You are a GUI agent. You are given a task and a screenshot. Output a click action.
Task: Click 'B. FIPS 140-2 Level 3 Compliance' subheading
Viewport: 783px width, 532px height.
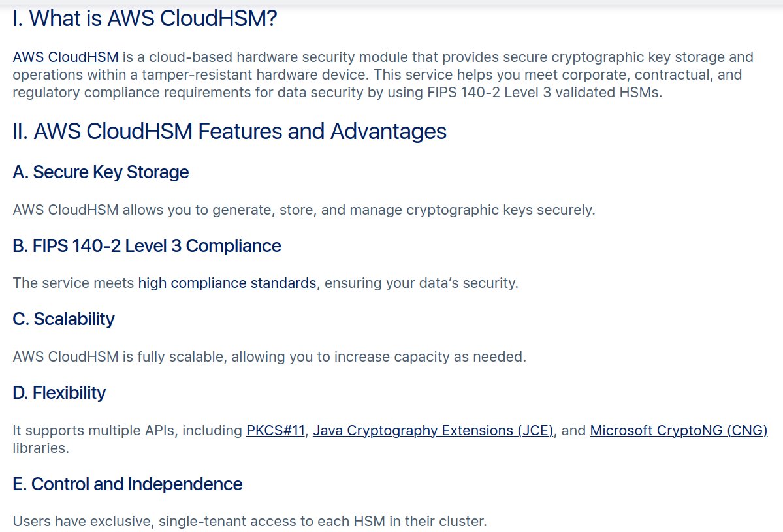click(x=147, y=245)
